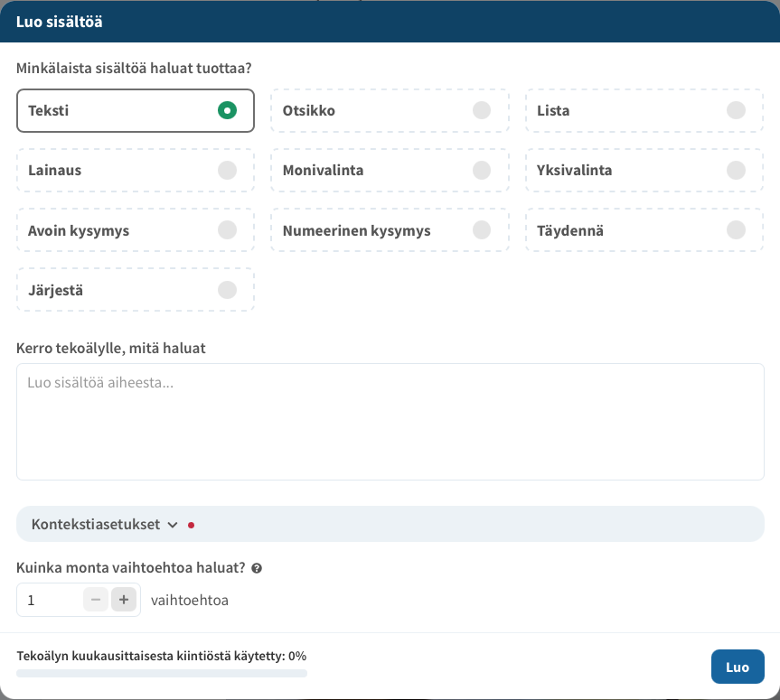Click the red dot indicator beside Kontekstiasetukset
780x700 pixels.
click(x=191, y=525)
